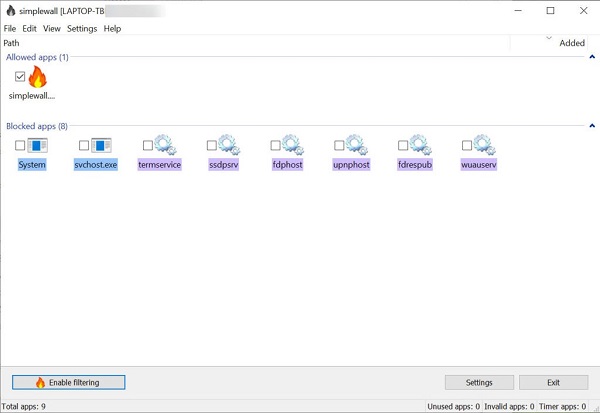Open the File menu
Screen dimensions: 600x413
[10, 29]
